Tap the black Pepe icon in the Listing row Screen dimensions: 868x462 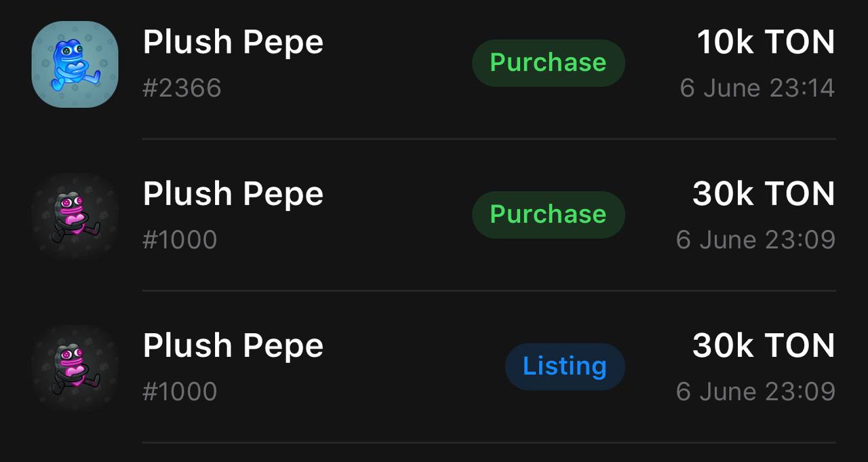click(x=75, y=368)
